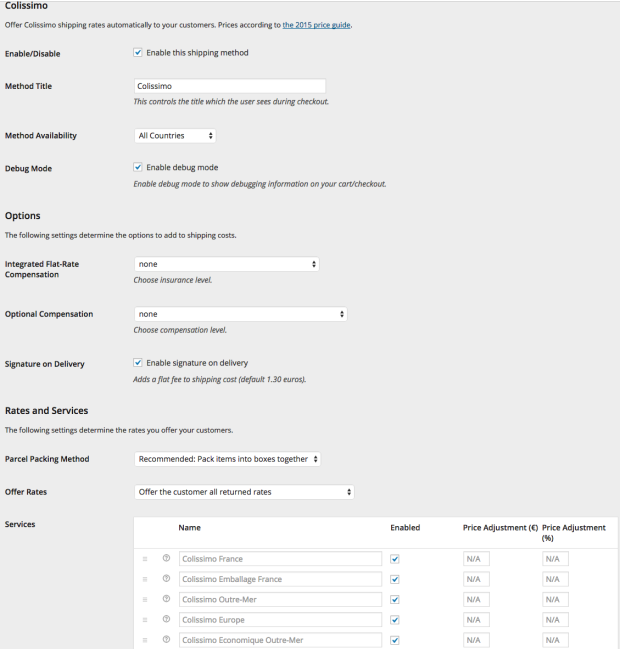Uncheck Enabled box for Colissimo Outre-Mer
620x649 pixels.
click(x=395, y=600)
